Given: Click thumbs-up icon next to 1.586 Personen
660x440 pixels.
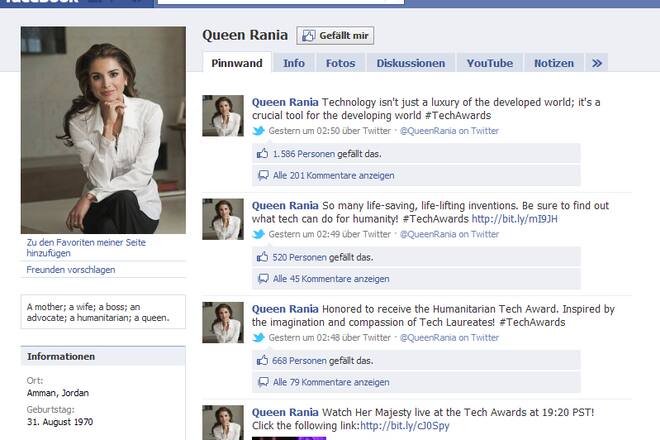Looking at the screenshot, I should [262, 153].
